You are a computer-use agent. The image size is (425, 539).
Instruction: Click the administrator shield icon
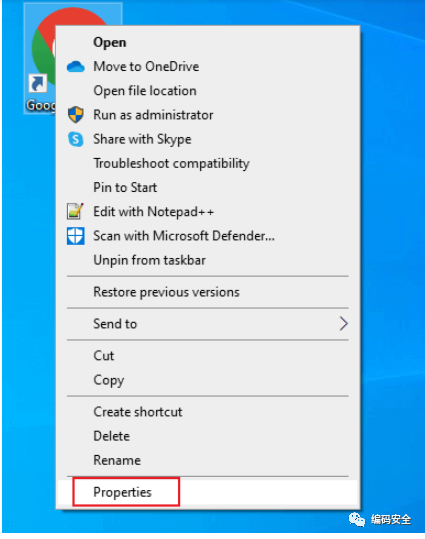point(75,115)
